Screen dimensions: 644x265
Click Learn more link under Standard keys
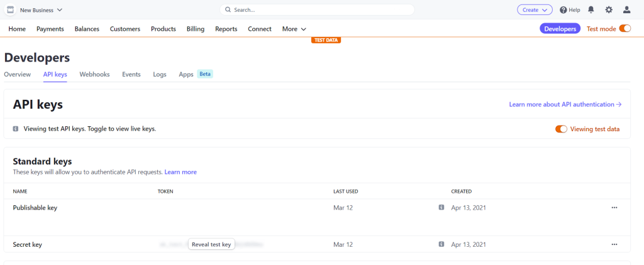click(180, 172)
